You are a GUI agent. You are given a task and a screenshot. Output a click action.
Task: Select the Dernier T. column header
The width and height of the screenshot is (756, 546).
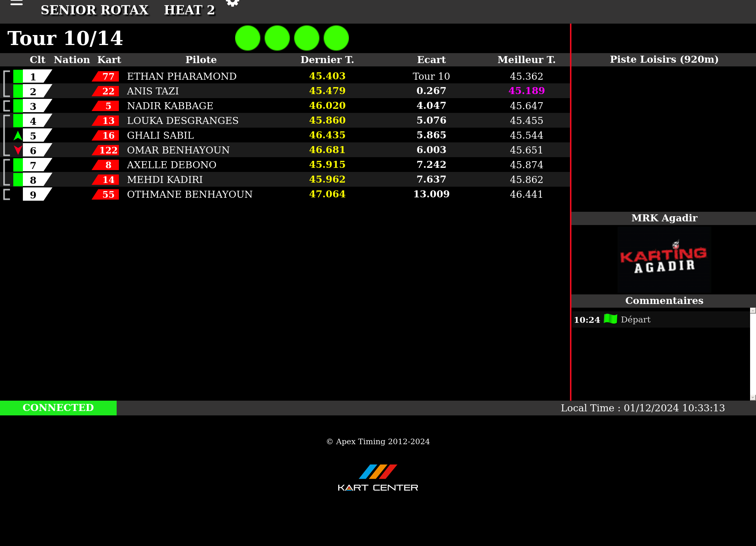[327, 60]
